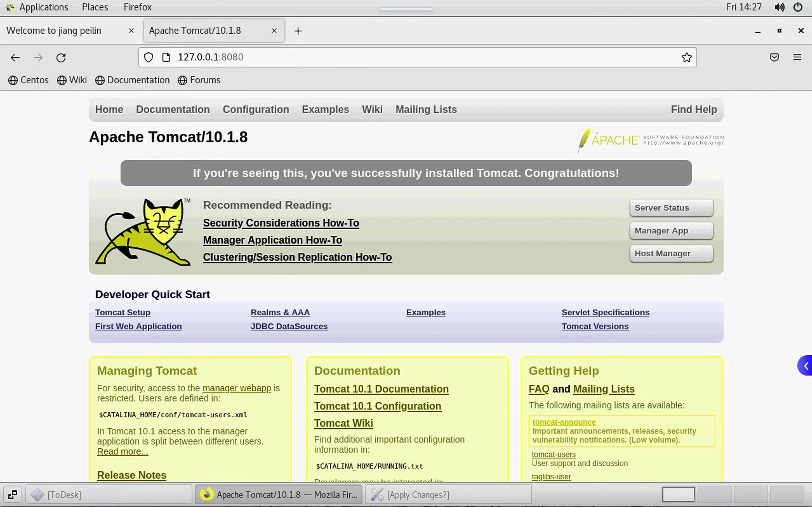Screen dimensions: 812x507
Task: Open Firefox hamburger menu
Action: [797, 57]
